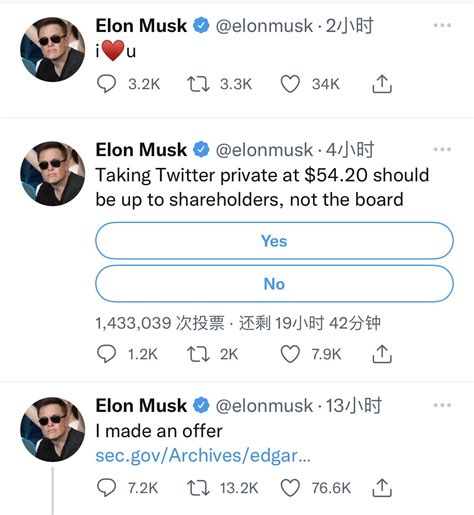Retweet the 'i ❤ u' tweet
This screenshot has width=474, height=515.
pos(198,84)
